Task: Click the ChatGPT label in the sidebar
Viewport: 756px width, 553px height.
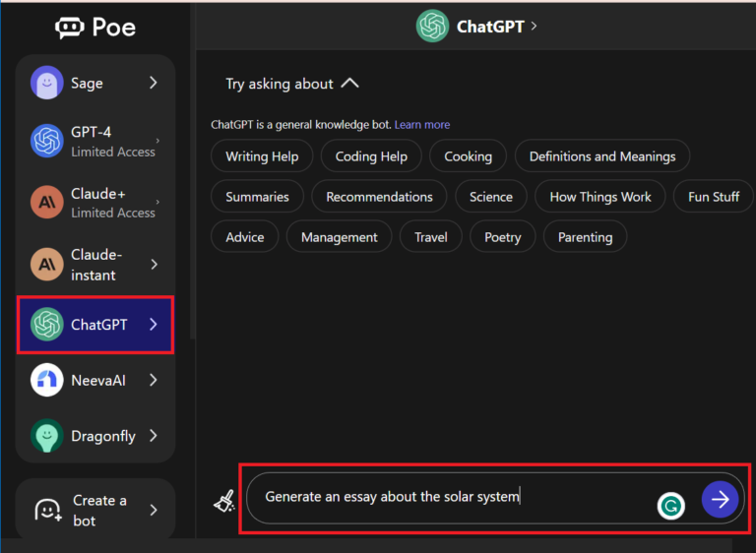Action: tap(99, 325)
